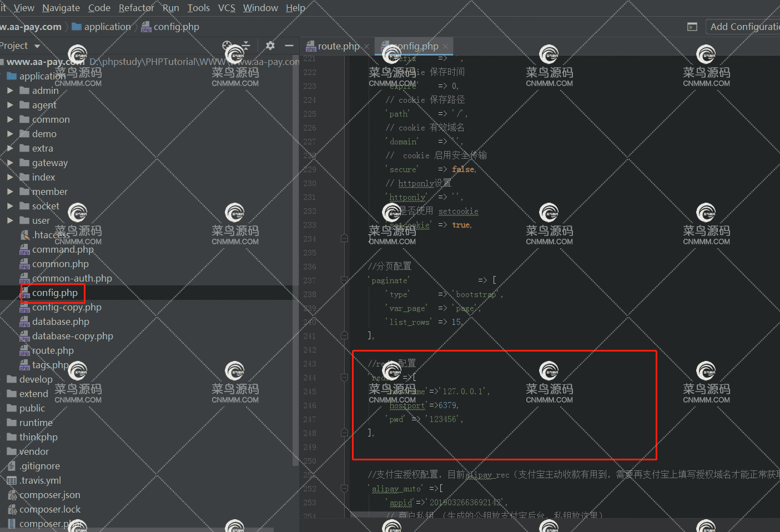The height and width of the screenshot is (532, 780).
Task: Open Project panel settings gear
Action: pos(270,46)
